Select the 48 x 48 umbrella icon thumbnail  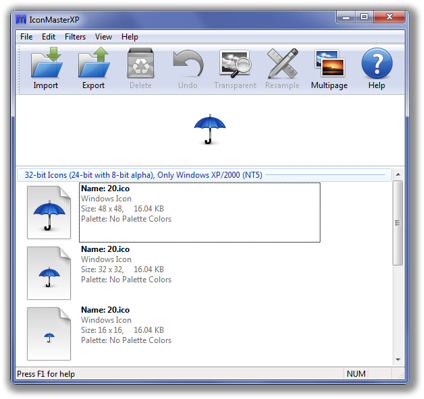(x=49, y=213)
